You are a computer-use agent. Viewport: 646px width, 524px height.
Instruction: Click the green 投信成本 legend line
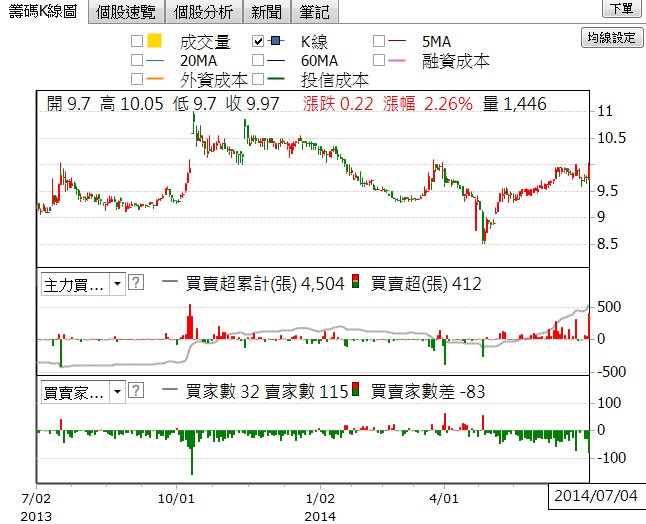(x=276, y=79)
